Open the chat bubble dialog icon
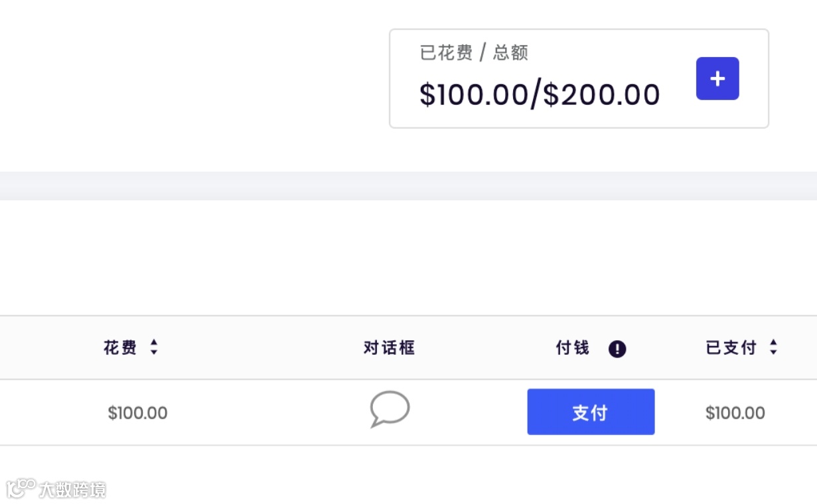 390,408
